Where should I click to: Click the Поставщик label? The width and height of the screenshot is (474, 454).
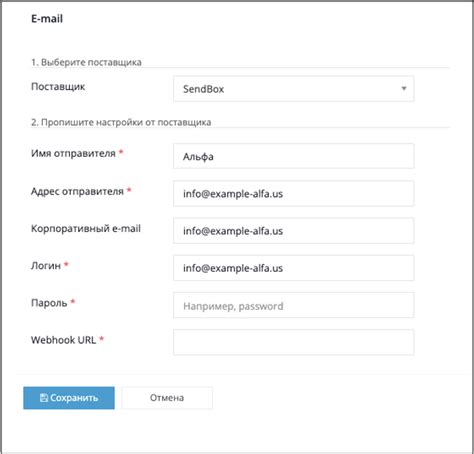click(x=58, y=87)
